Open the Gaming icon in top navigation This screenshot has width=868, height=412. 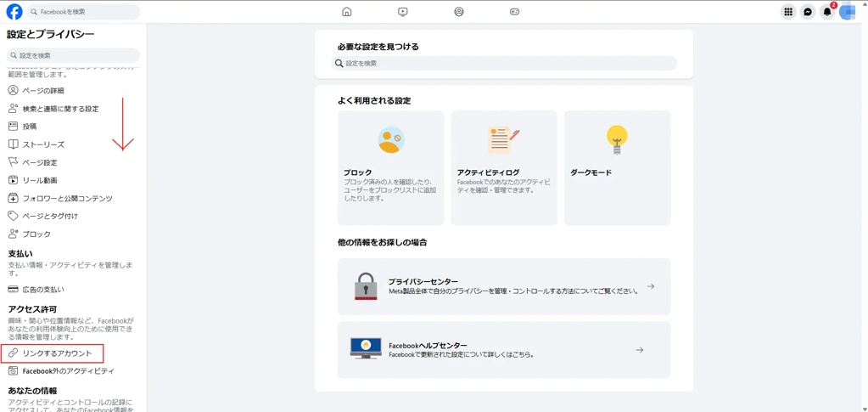click(x=515, y=12)
